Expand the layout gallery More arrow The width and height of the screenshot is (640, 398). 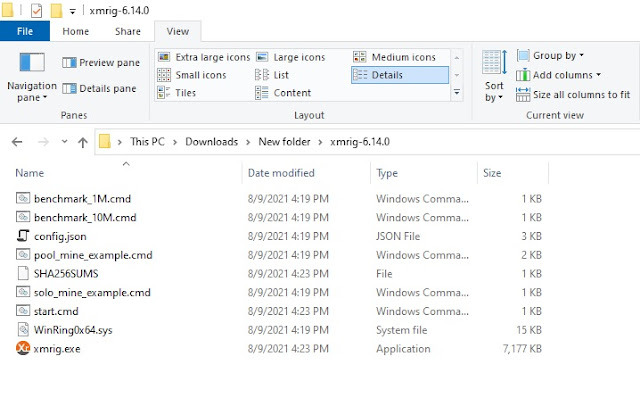click(457, 93)
